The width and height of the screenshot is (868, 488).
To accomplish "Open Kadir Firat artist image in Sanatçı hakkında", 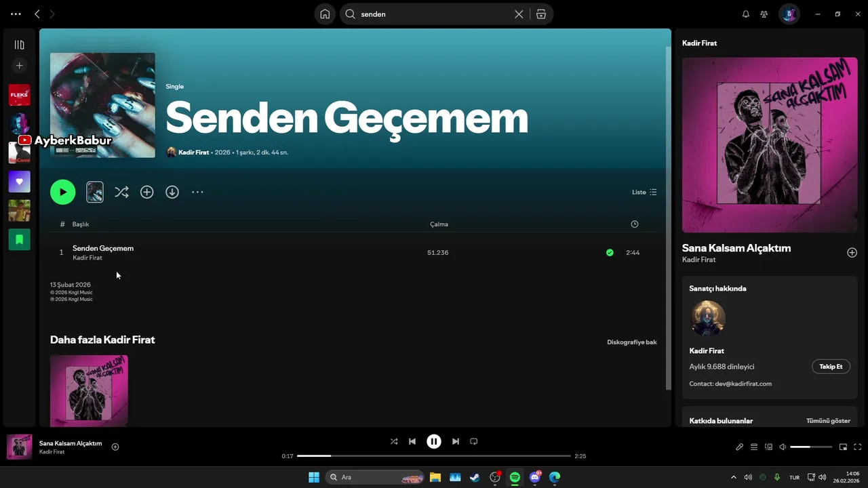I will click(x=708, y=319).
